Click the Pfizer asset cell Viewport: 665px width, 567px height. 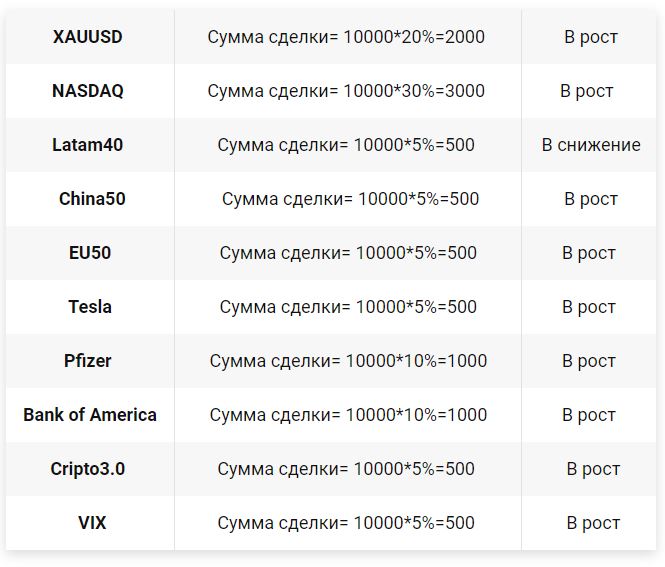click(88, 361)
